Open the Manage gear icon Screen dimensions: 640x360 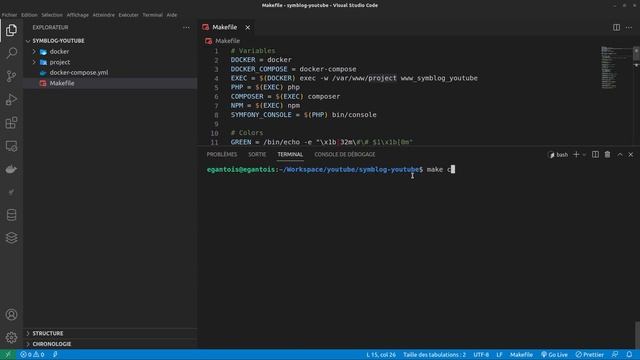tap(11, 337)
